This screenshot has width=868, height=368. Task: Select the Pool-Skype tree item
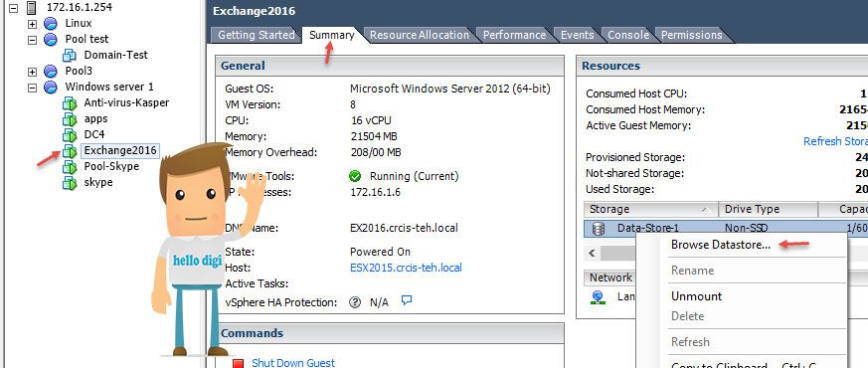click(x=111, y=166)
